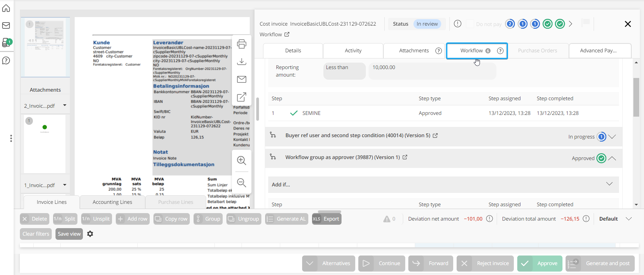Screen dimensions: 644x275
Task: Click the print icon in document viewer
Action: [x=241, y=44]
